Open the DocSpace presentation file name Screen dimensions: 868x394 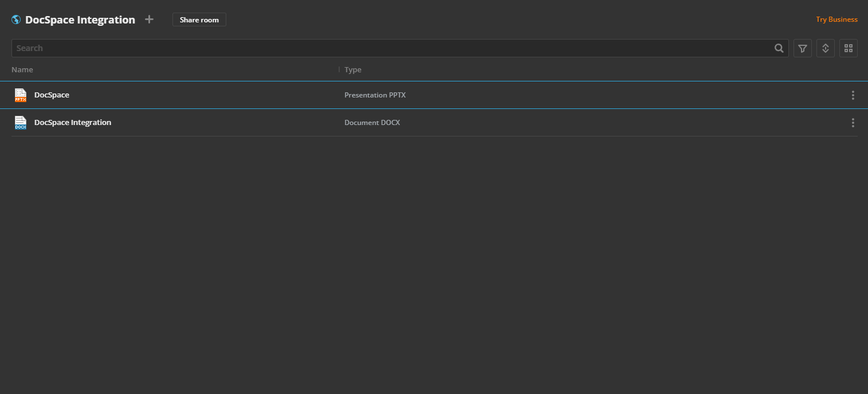click(x=52, y=95)
